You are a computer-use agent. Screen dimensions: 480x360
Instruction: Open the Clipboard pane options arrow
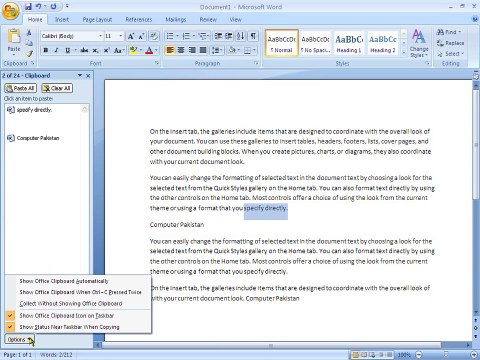[80, 76]
